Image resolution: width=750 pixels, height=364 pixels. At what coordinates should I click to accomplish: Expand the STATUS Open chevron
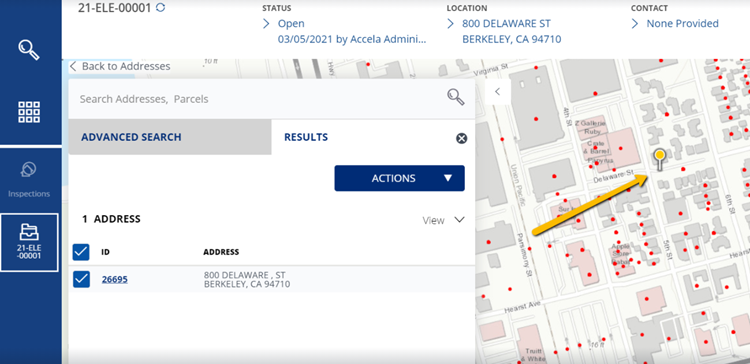[x=266, y=23]
